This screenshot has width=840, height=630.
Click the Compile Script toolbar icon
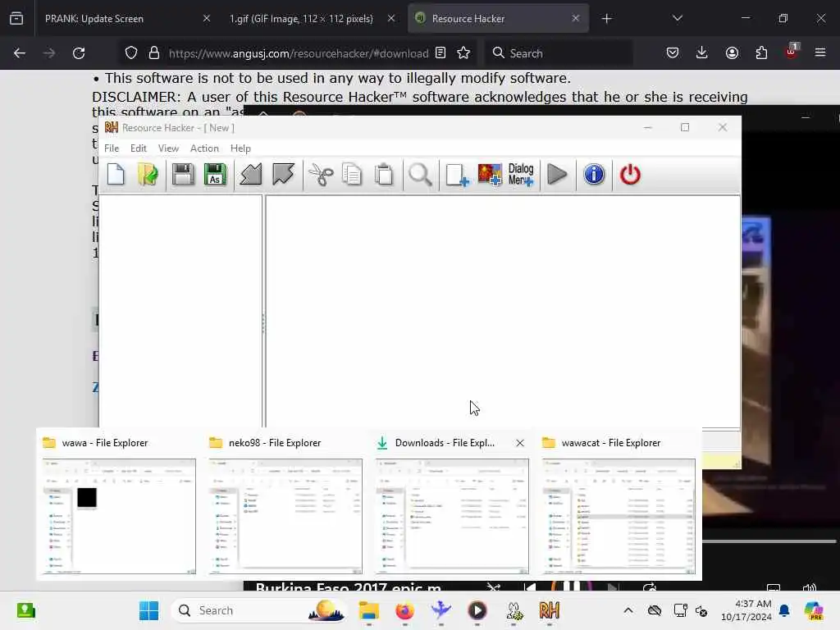251,175
